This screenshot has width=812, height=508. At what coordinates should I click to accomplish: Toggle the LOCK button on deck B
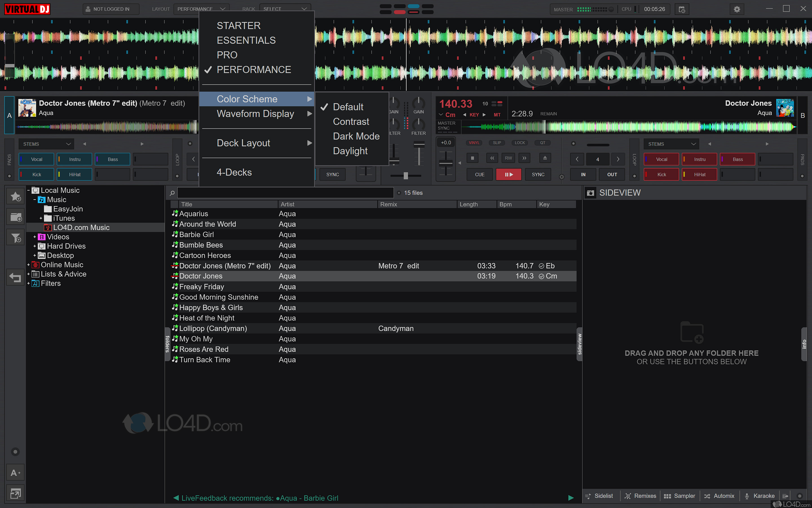pyautogui.click(x=520, y=143)
